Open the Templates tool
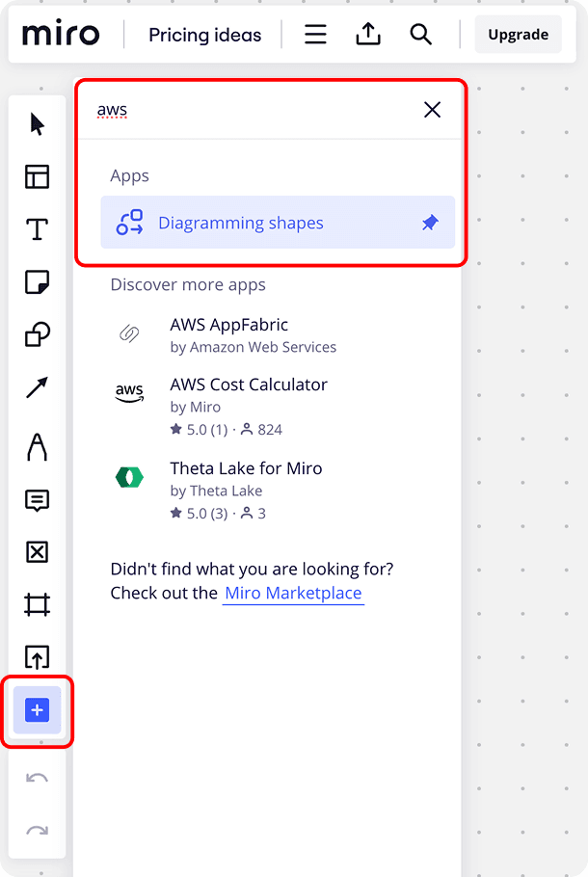Image resolution: width=588 pixels, height=877 pixels. [37, 176]
